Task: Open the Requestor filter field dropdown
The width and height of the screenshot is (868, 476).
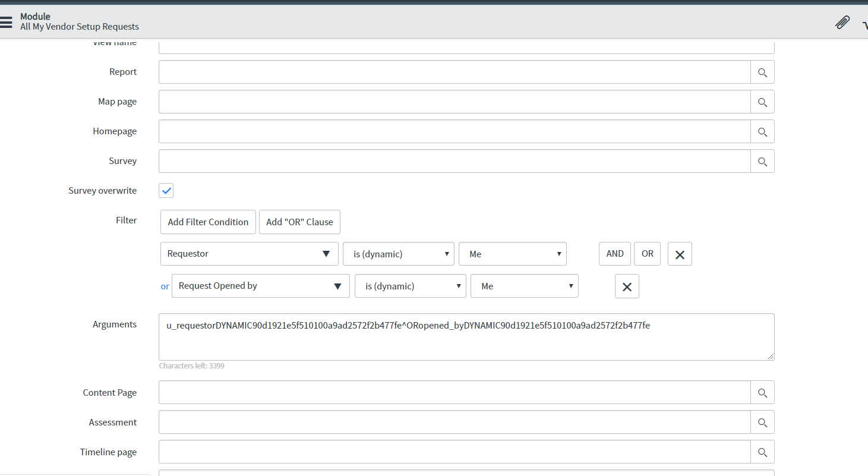Action: coord(249,254)
